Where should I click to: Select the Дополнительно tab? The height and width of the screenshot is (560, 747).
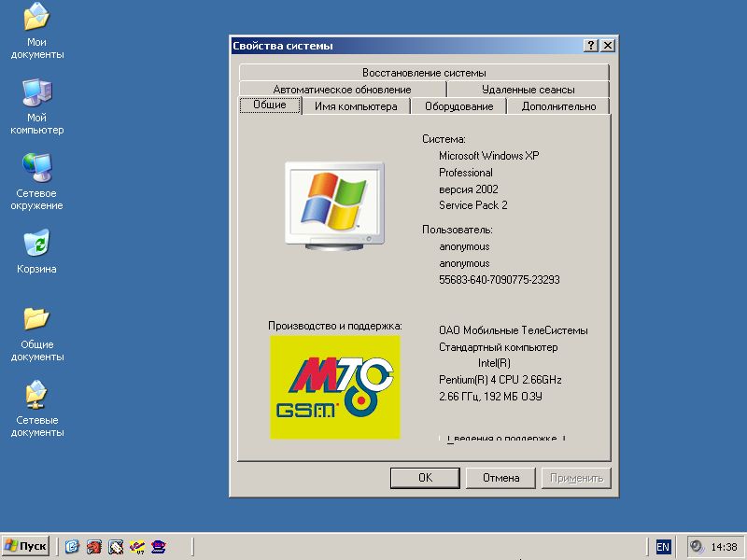click(x=558, y=106)
